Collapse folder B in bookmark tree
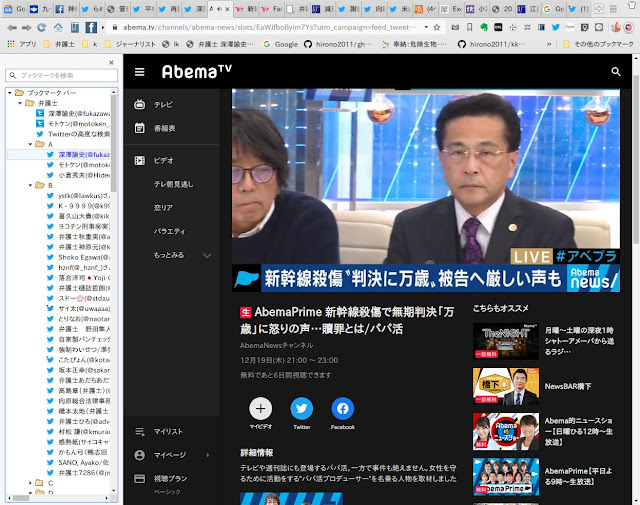The height and width of the screenshot is (505, 640). (x=30, y=185)
